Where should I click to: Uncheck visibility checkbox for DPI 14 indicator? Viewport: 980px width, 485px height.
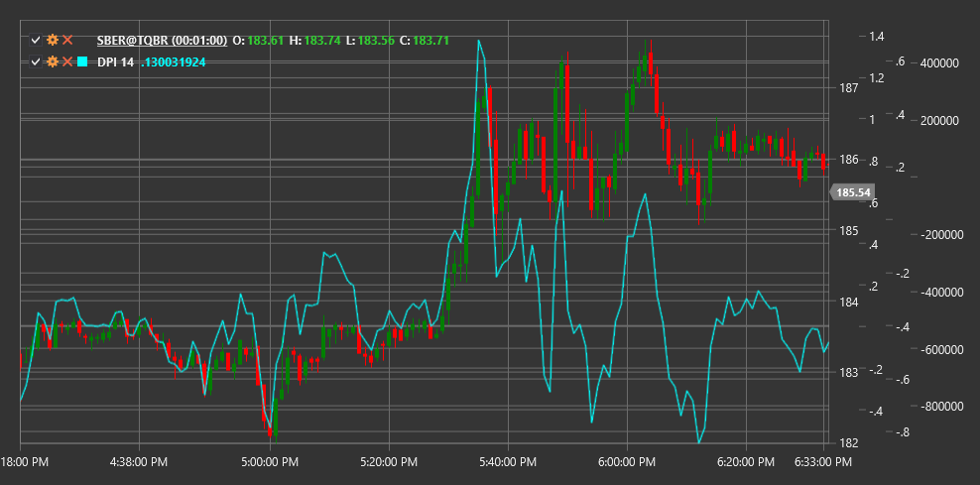pyautogui.click(x=36, y=61)
